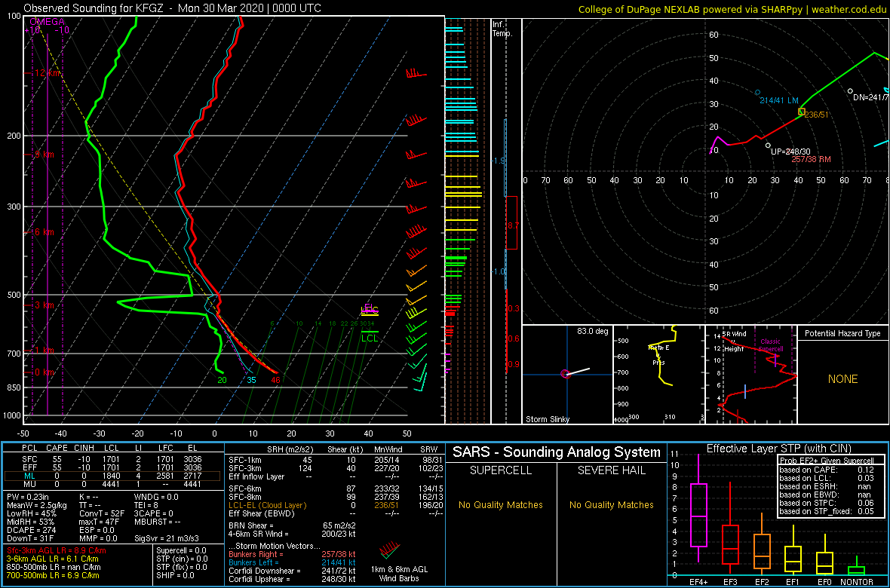Click the Classic Supercell label
The height and width of the screenshot is (588, 890).
point(771,345)
